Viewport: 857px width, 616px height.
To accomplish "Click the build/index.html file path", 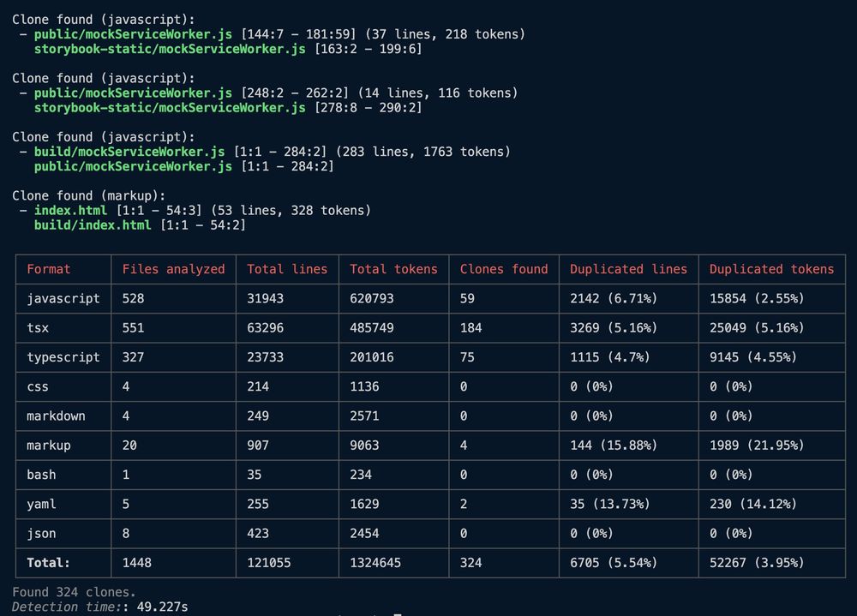I will [x=93, y=225].
